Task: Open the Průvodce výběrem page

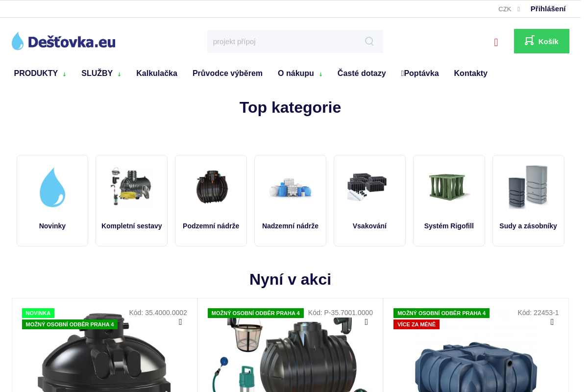Action: [227, 73]
